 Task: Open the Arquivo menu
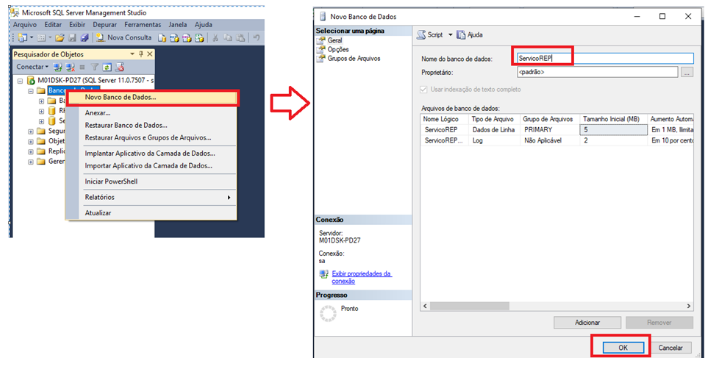[25, 25]
